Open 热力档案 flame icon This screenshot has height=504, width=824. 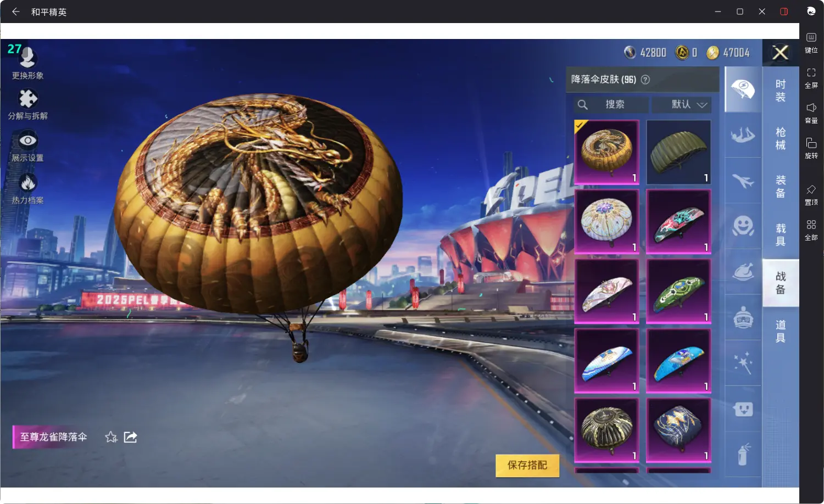pos(28,183)
